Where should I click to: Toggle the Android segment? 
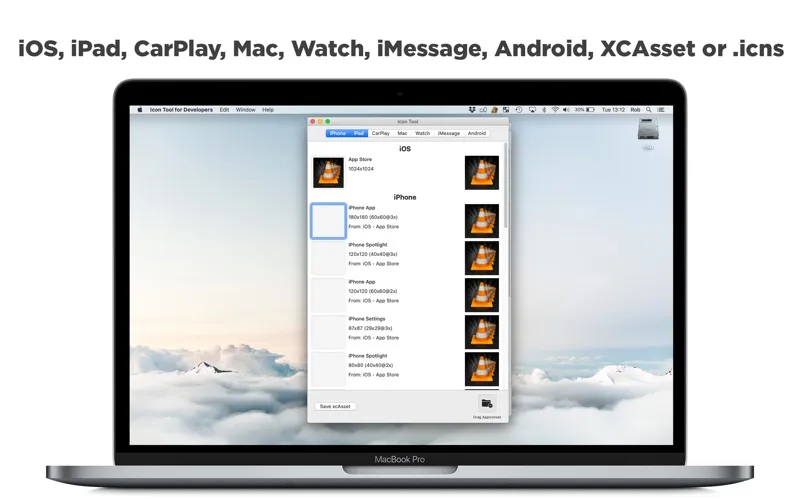(x=477, y=133)
